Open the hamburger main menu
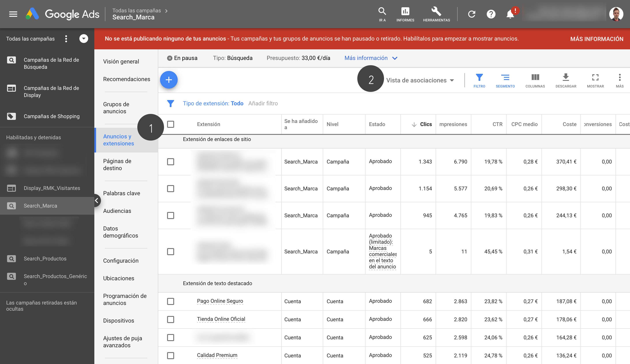The image size is (630, 364). [13, 14]
